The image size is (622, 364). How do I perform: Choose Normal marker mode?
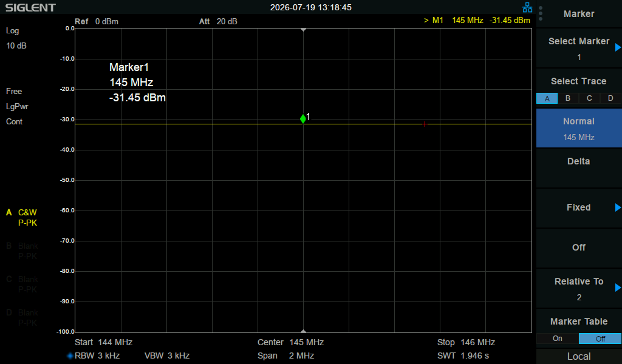(x=579, y=129)
